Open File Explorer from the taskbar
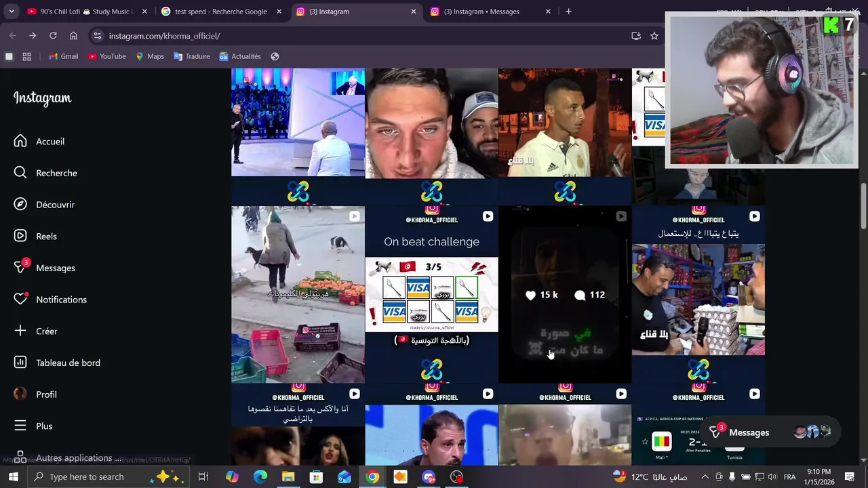The width and height of the screenshot is (868, 488). 288,476
